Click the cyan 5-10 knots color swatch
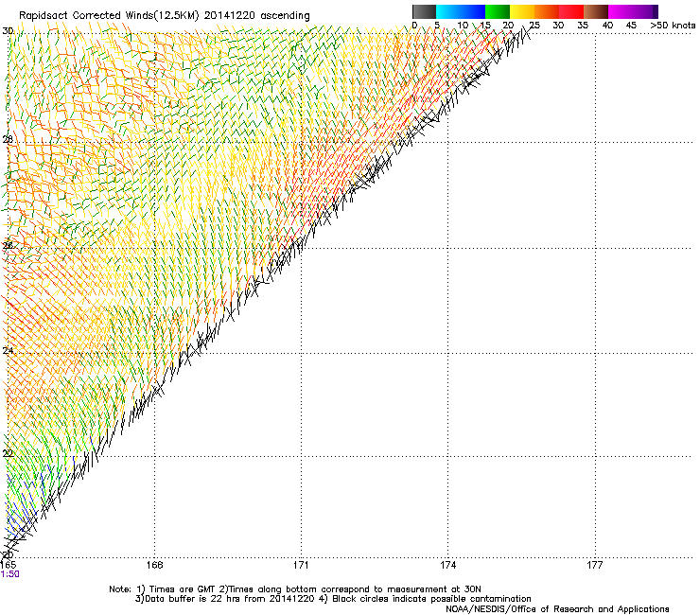This screenshot has height=615, width=700. pos(448,11)
